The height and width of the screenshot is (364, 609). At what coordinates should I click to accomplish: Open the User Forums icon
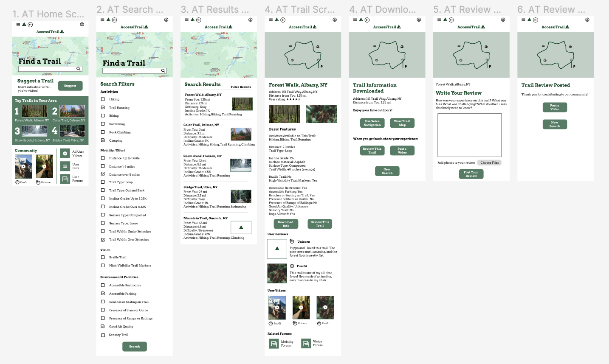pos(65,179)
